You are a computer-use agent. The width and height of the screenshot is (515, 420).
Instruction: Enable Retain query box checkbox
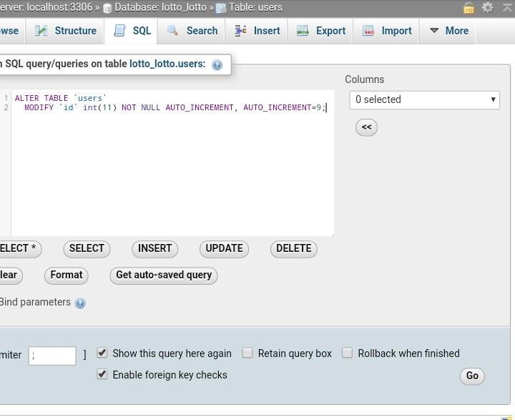point(247,353)
